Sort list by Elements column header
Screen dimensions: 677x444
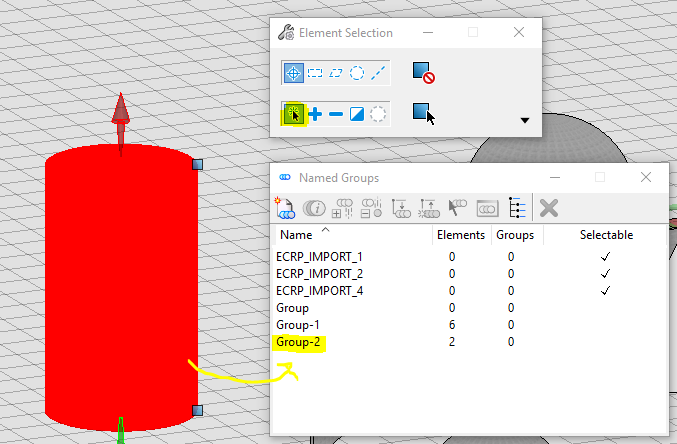(461, 235)
